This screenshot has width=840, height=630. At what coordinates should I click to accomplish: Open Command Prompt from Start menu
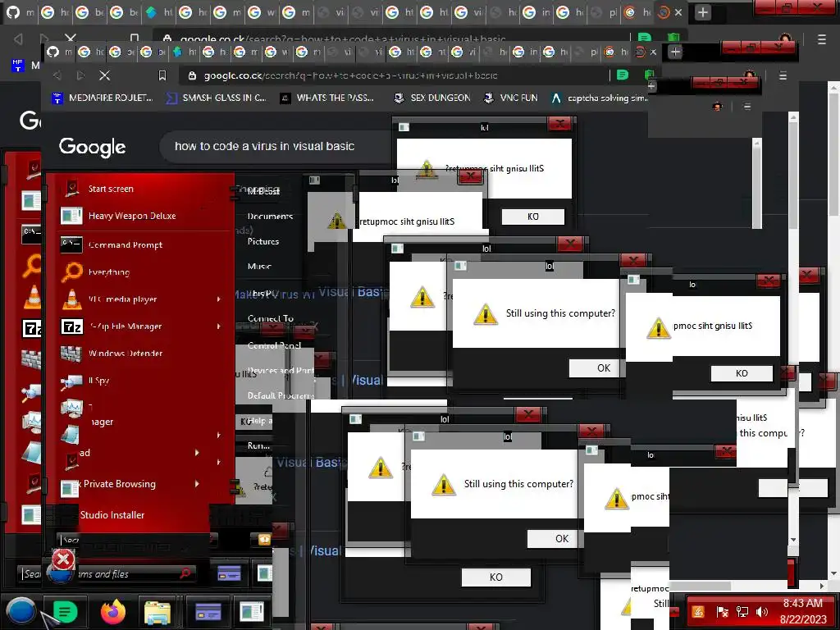pyautogui.click(x=140, y=244)
